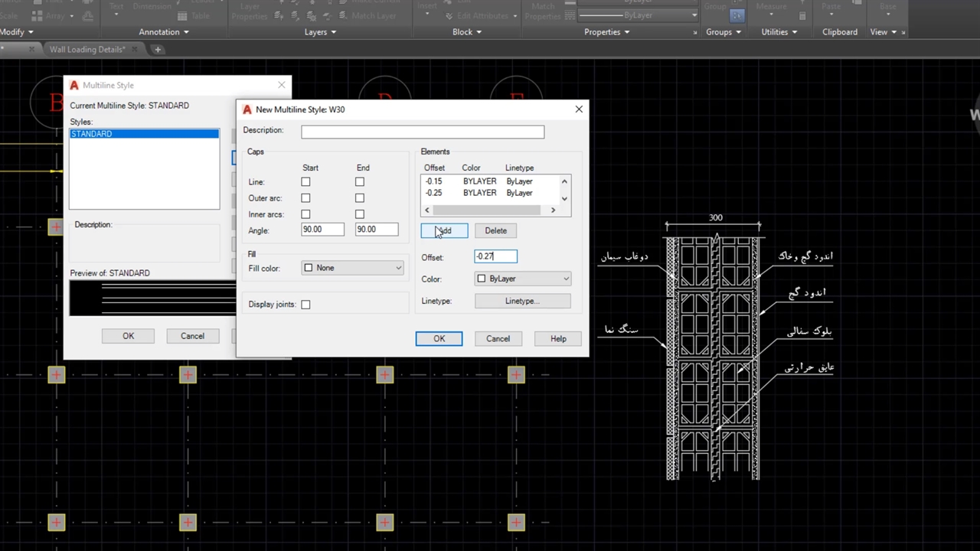Screen dimensions: 980x551
Task: Click Elements list scroll-right arrow
Action: coord(553,210)
